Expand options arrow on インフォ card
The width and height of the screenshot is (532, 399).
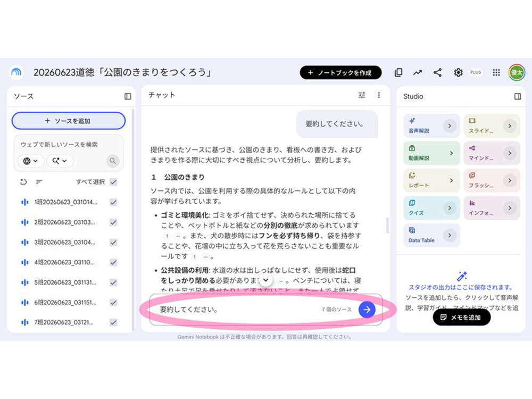tap(510, 208)
